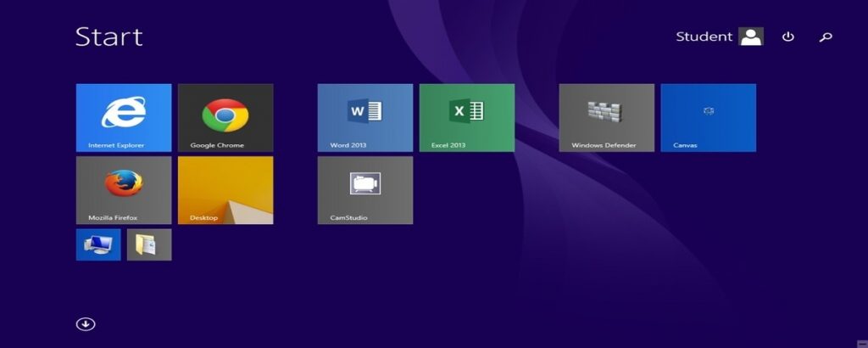Click the search magnifier icon
The height and width of the screenshot is (348, 868).
coord(826,37)
